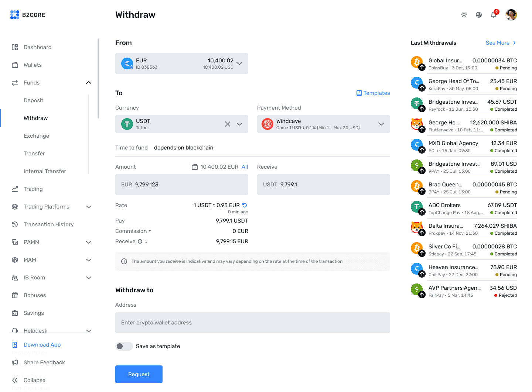Click the Request withdrawal button
The image size is (532, 392).
coord(139,374)
